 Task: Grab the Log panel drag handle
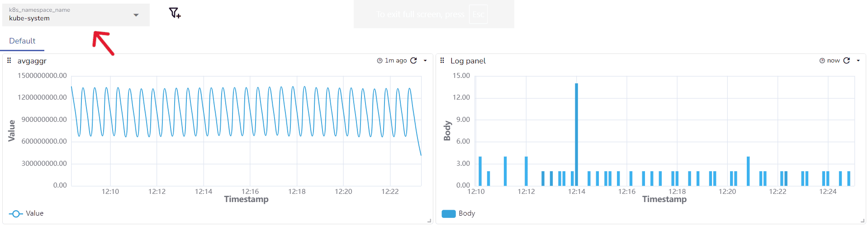click(x=442, y=60)
